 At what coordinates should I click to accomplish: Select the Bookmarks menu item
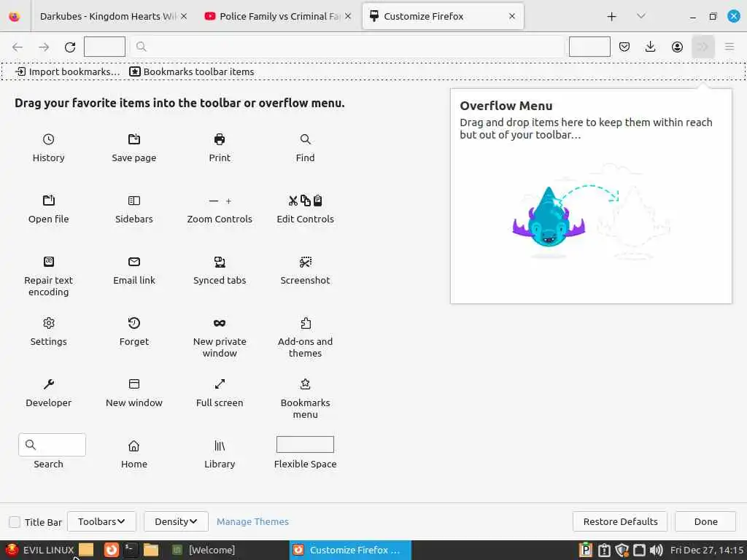(306, 399)
